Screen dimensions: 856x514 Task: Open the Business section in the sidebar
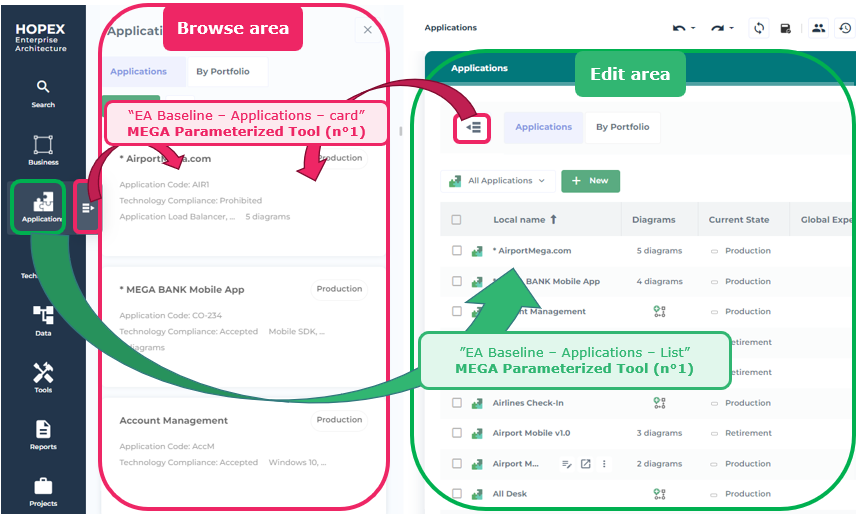click(x=43, y=150)
